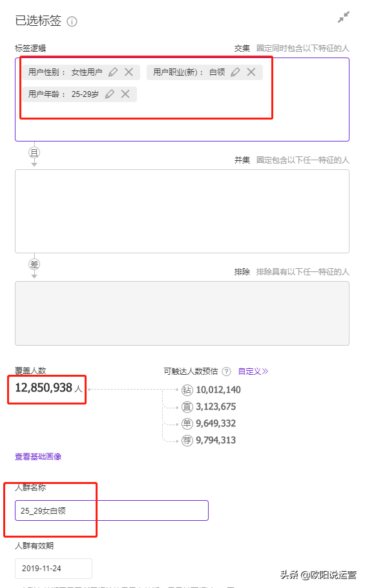Remove the 用户年龄 25-29岁 tag

coord(125,94)
